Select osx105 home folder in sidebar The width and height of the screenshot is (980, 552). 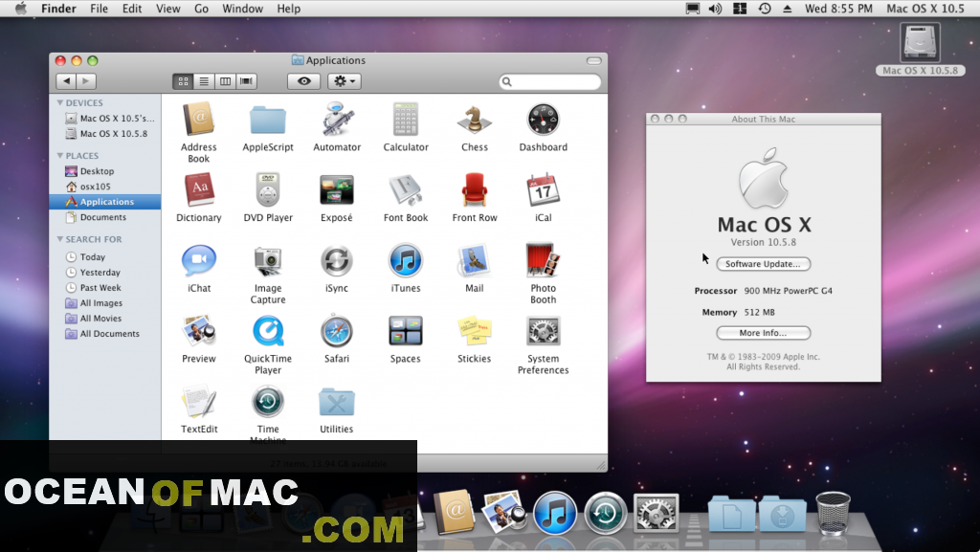pyautogui.click(x=105, y=187)
